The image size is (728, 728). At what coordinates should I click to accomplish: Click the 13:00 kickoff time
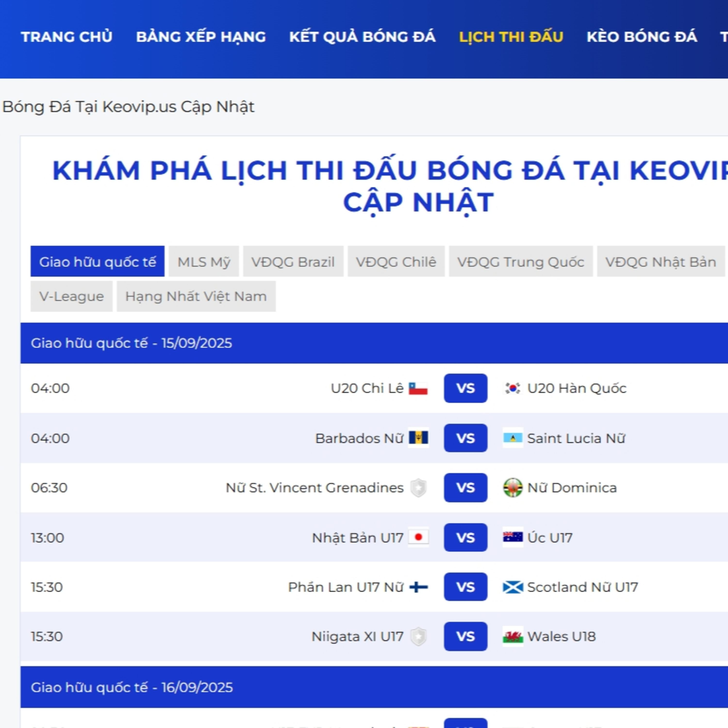pos(48,538)
